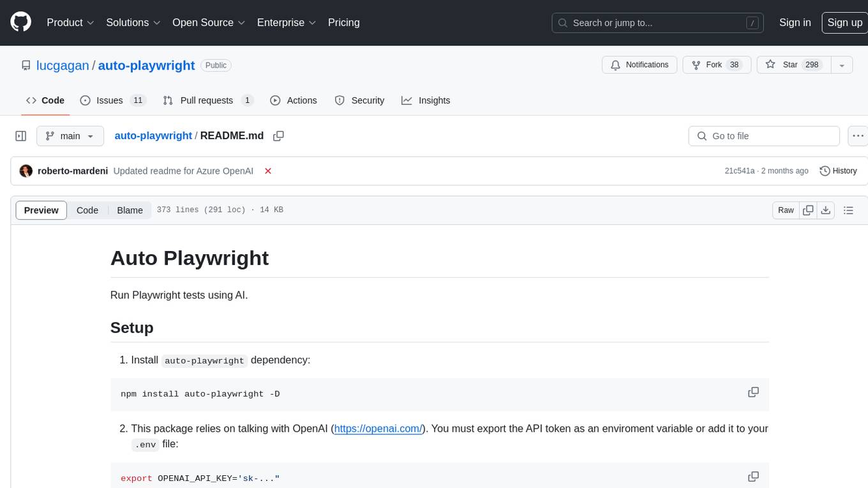Click the 373 lines file info text
The width and height of the screenshot is (868, 488).
[x=220, y=210]
